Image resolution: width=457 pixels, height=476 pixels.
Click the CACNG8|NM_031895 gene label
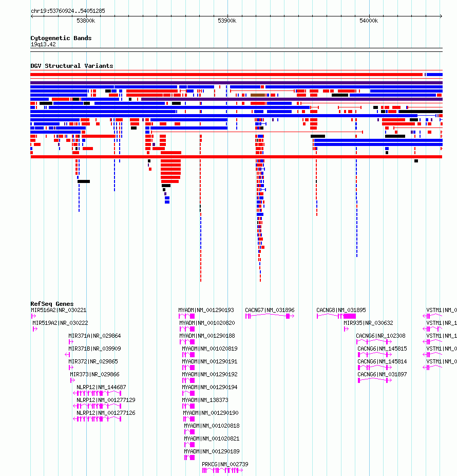341,310
